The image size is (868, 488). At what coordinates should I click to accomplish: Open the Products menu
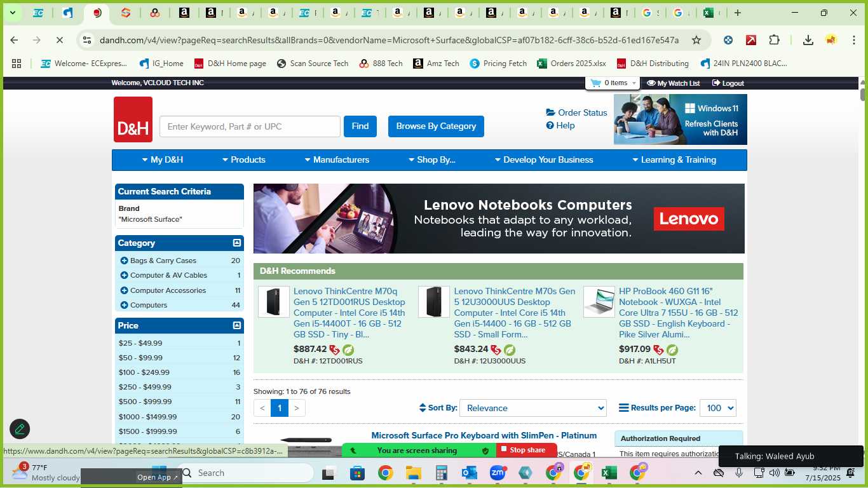[x=243, y=160]
